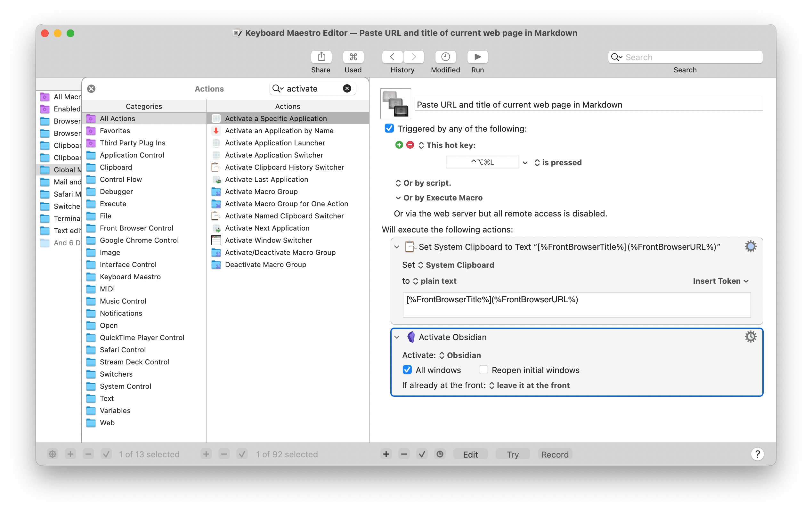Select the Application Control category

pyautogui.click(x=144, y=155)
